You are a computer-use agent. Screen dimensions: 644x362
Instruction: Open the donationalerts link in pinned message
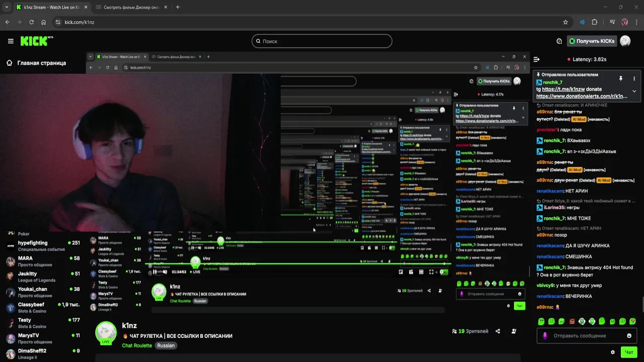click(582, 96)
